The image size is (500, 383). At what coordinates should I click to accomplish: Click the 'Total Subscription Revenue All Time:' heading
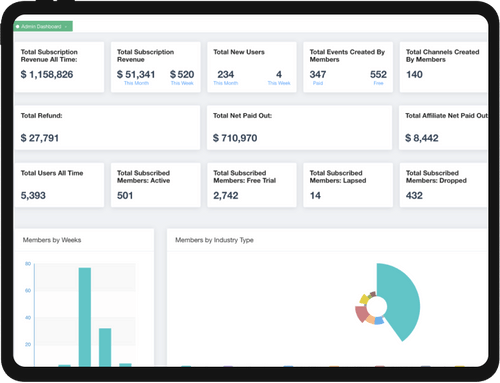49,56
